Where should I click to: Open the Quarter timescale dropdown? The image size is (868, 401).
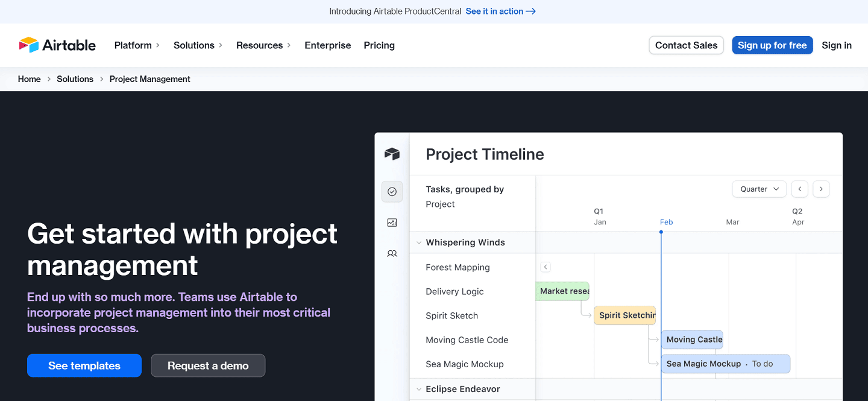(759, 189)
